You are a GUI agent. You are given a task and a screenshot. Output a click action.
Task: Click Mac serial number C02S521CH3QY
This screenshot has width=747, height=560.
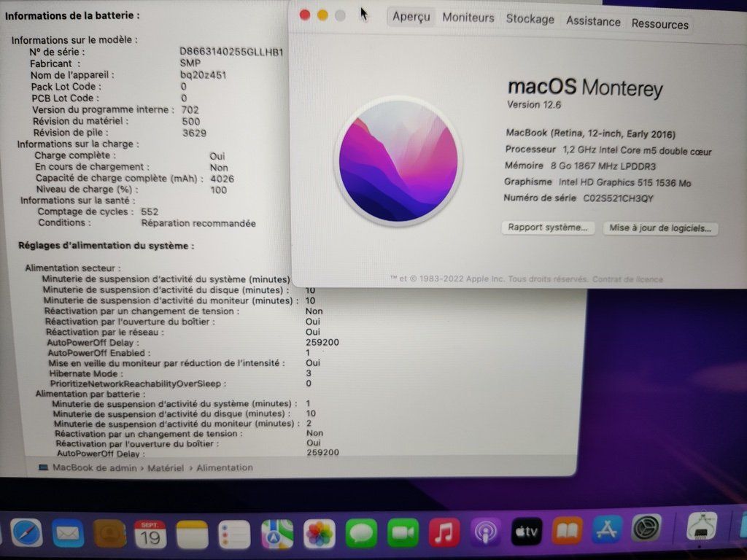[619, 198]
